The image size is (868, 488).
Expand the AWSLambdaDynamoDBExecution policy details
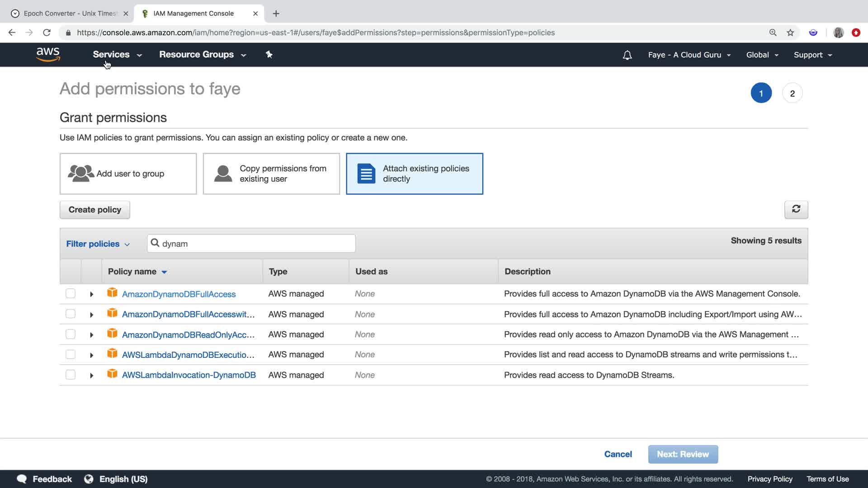coord(91,355)
